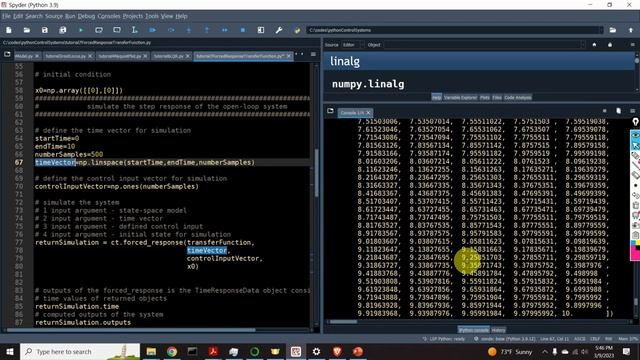Open the Help pane options menu
640x360 pixels.
pyautogui.click(x=632, y=45)
